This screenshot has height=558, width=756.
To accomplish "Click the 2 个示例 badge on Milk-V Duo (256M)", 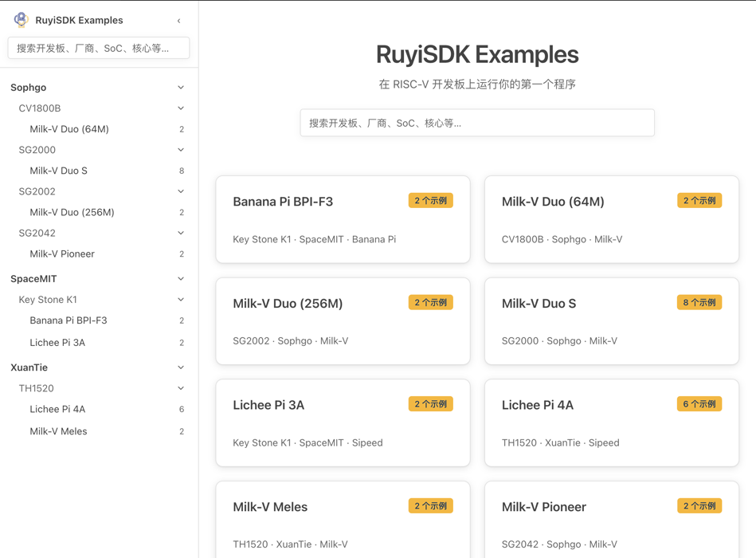I will click(x=430, y=302).
